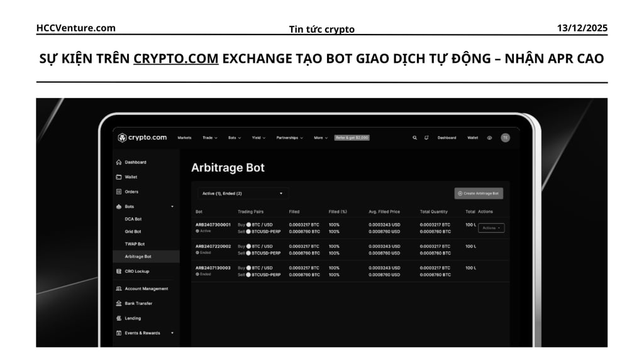This screenshot has width=644, height=360.
Task: Open the user avatar profile circle
Action: 505,138
